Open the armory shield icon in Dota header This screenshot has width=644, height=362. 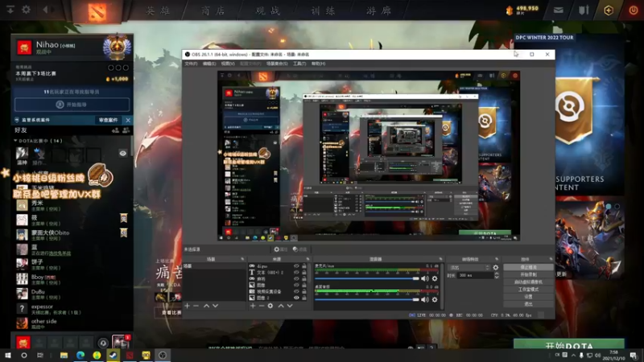[x=584, y=10]
